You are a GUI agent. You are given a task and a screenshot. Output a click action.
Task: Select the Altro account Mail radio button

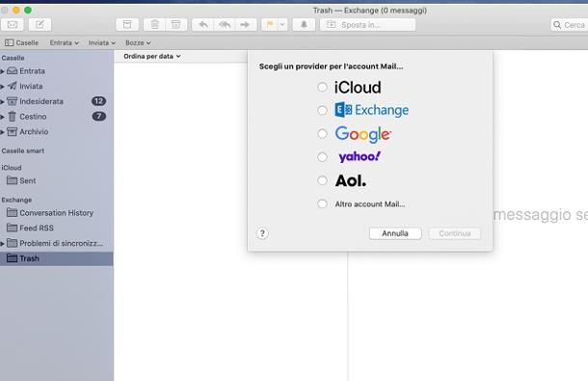pos(322,204)
